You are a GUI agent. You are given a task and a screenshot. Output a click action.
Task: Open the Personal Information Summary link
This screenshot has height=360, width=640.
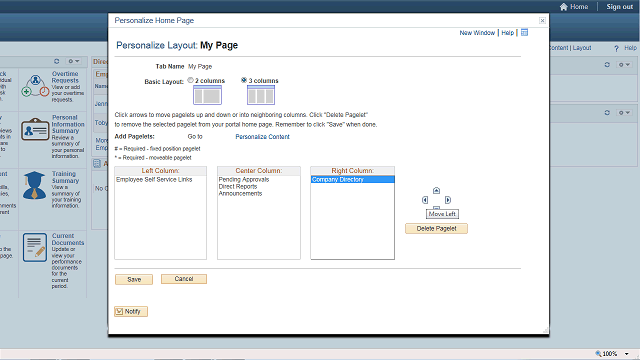tap(68, 124)
